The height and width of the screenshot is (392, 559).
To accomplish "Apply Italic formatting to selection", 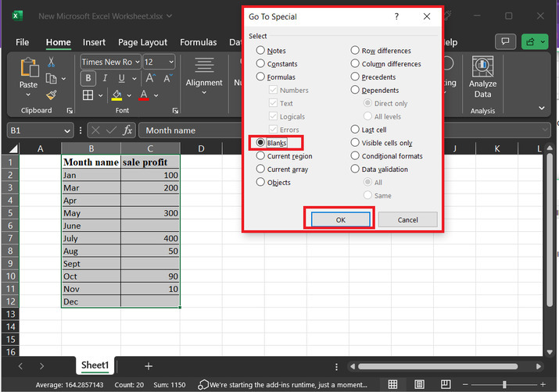I will [x=103, y=78].
